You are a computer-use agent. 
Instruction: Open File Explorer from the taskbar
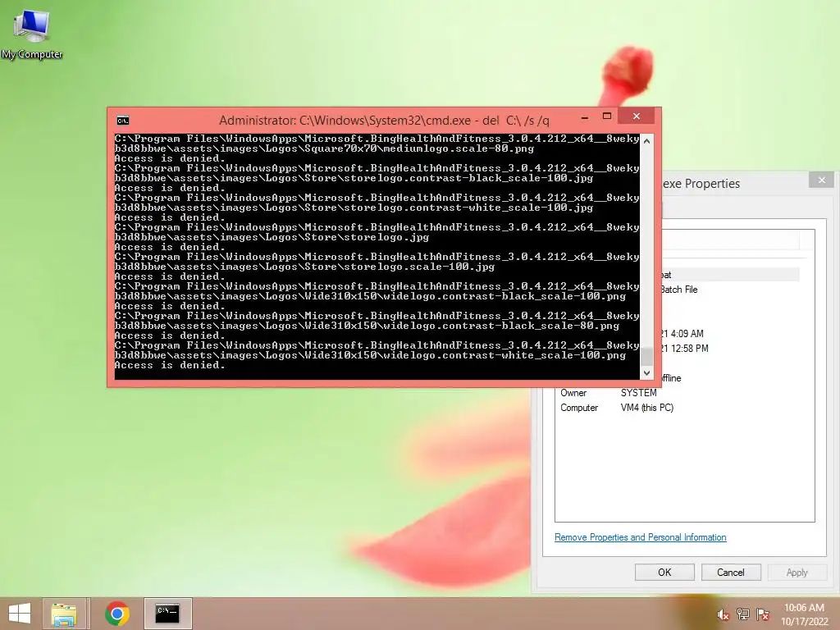click(x=64, y=614)
